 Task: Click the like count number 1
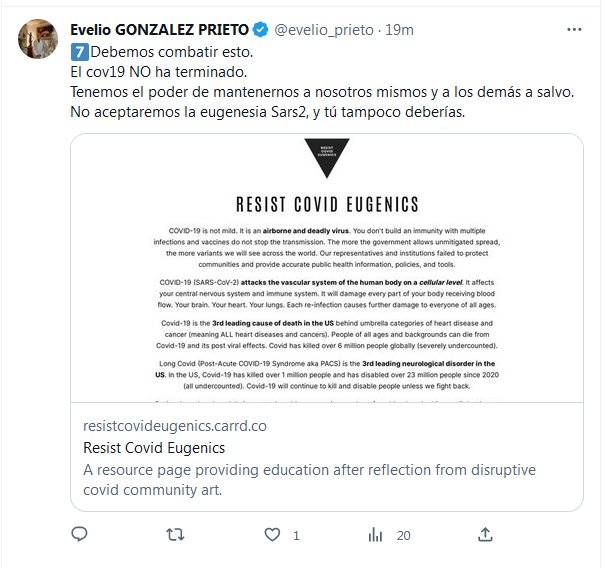point(296,536)
